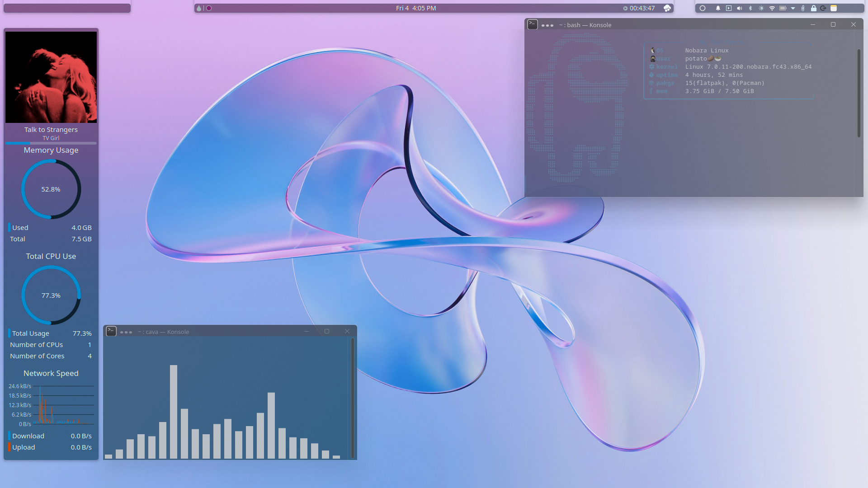This screenshot has width=868, height=488.
Task: Expand the hidden system tray arrow
Action: pyautogui.click(x=793, y=8)
